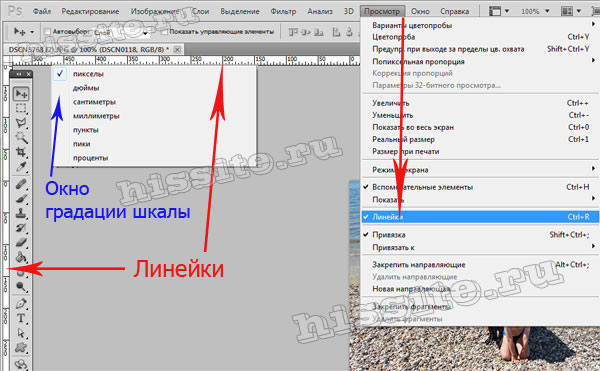Enable Показать управляющие элементы checkbox
600x371 pixels.
coord(164,32)
